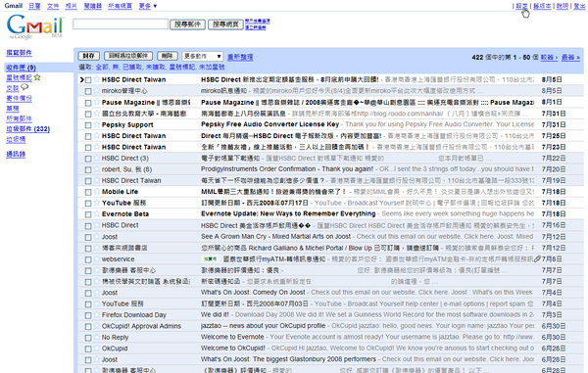Click the 刪除 delete button

point(168,56)
